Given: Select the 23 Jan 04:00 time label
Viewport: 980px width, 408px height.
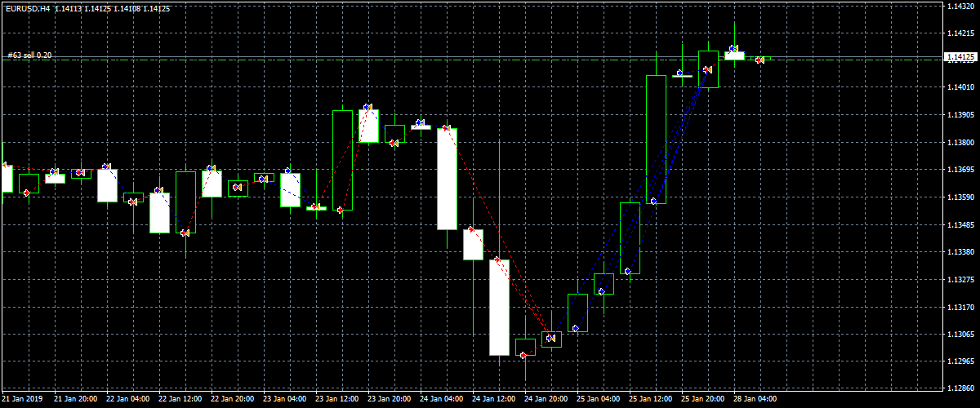Looking at the screenshot, I should click(284, 400).
